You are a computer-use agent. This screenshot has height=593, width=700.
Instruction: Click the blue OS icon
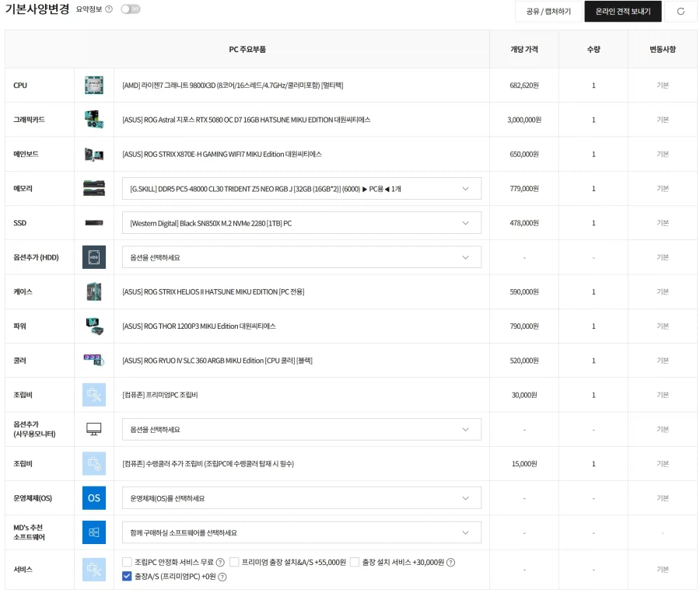tap(94, 497)
